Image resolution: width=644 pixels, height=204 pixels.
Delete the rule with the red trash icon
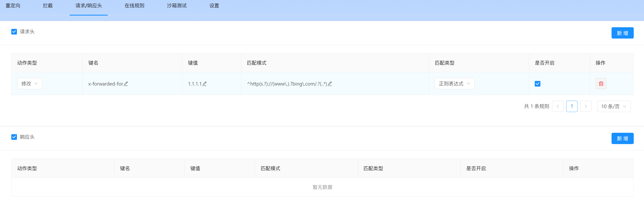(x=601, y=84)
